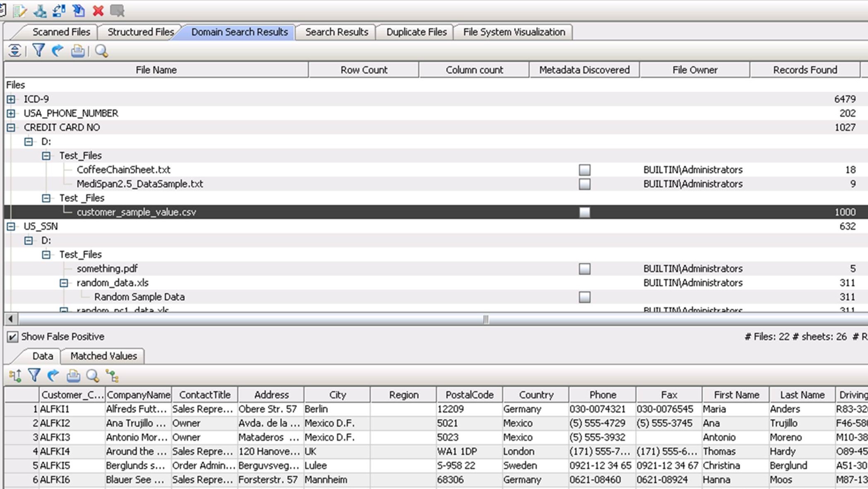
Task: Uncheck the Show False Positive checkbox
Action: coord(12,337)
